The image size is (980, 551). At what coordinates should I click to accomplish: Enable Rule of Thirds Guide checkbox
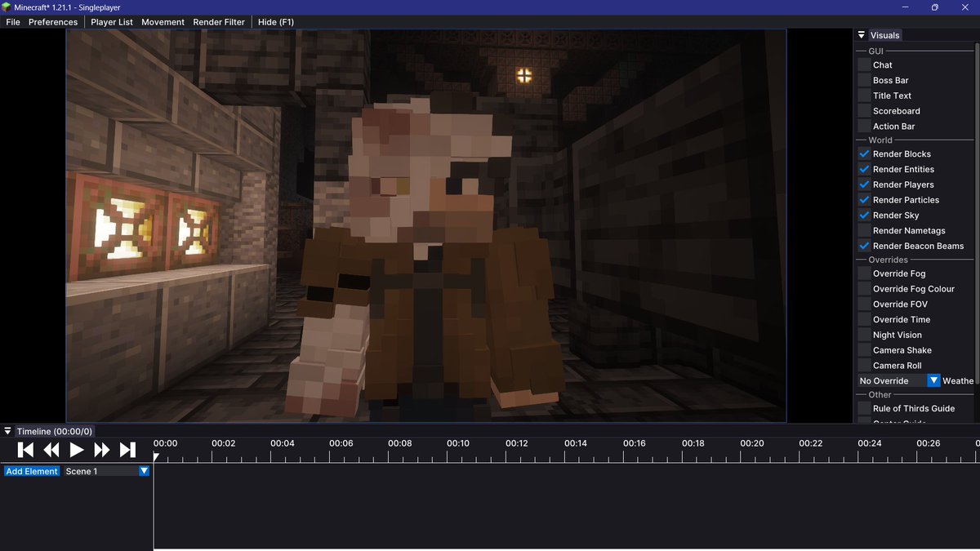(864, 408)
